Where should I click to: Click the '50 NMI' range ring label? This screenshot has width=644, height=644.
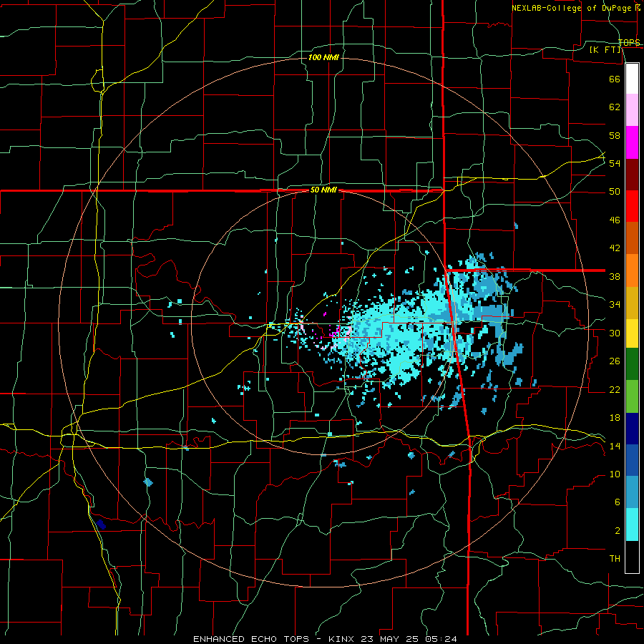pyautogui.click(x=323, y=190)
